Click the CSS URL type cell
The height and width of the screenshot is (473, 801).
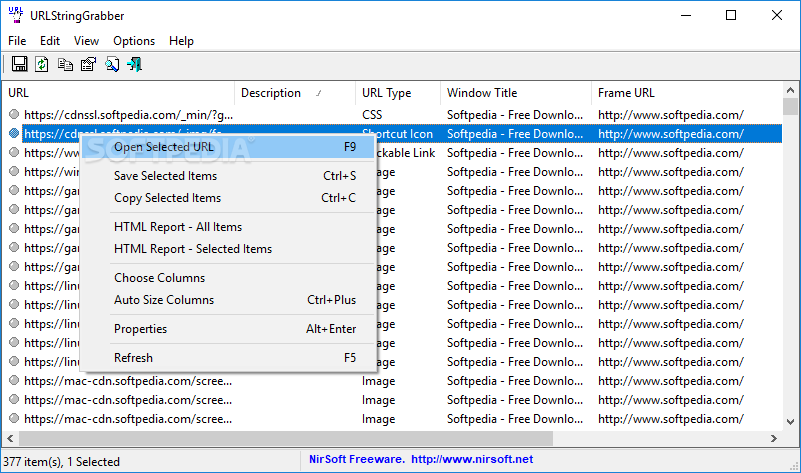(372, 115)
